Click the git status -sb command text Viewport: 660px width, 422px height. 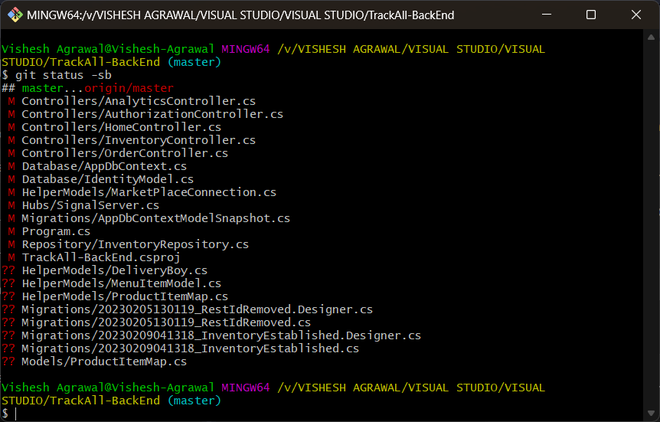[64, 75]
